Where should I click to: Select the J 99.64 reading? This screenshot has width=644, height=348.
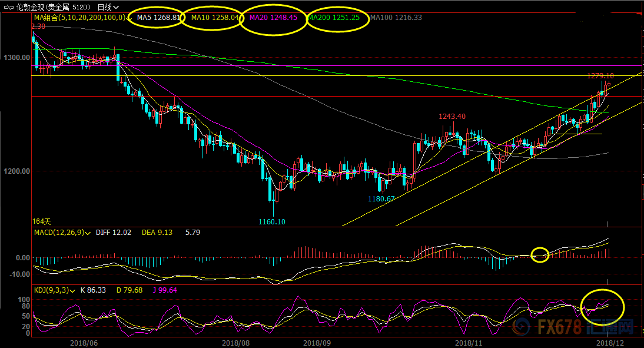coord(165,290)
